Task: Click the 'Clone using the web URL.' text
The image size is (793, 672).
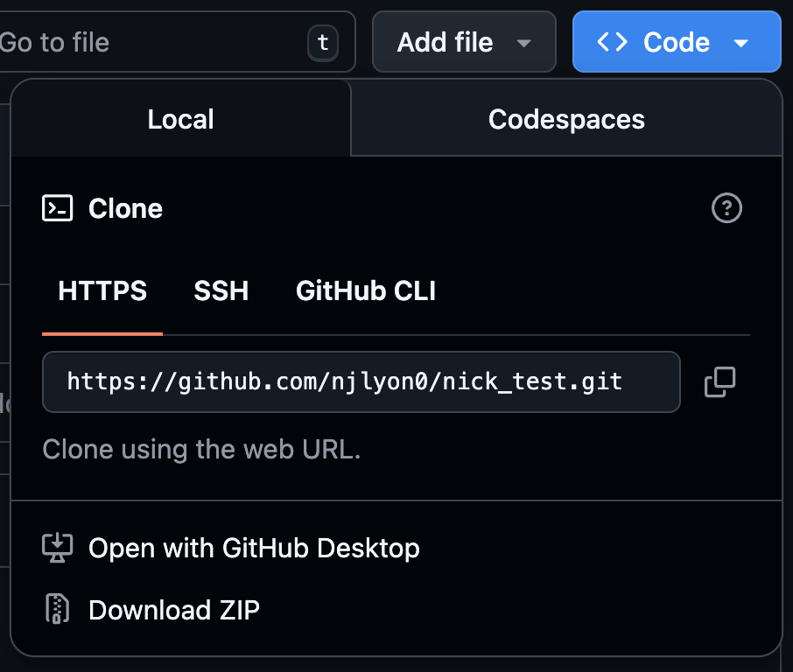Action: [201, 449]
